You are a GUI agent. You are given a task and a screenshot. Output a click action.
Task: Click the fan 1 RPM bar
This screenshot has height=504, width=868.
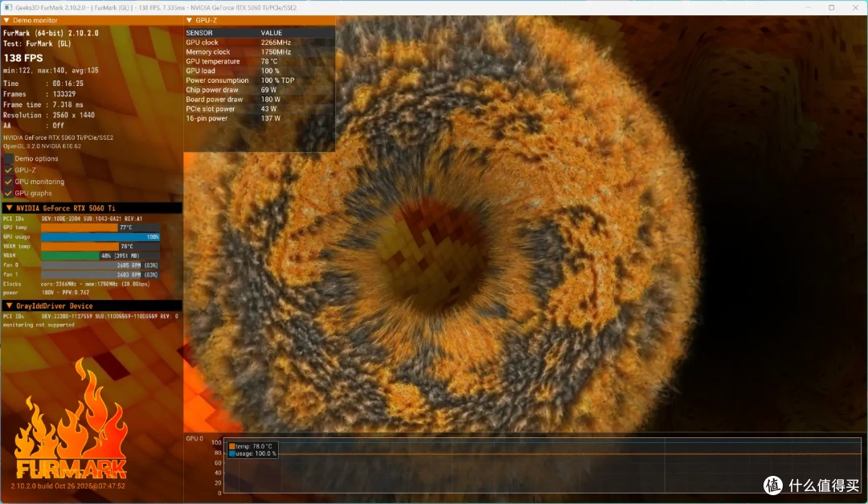100,275
